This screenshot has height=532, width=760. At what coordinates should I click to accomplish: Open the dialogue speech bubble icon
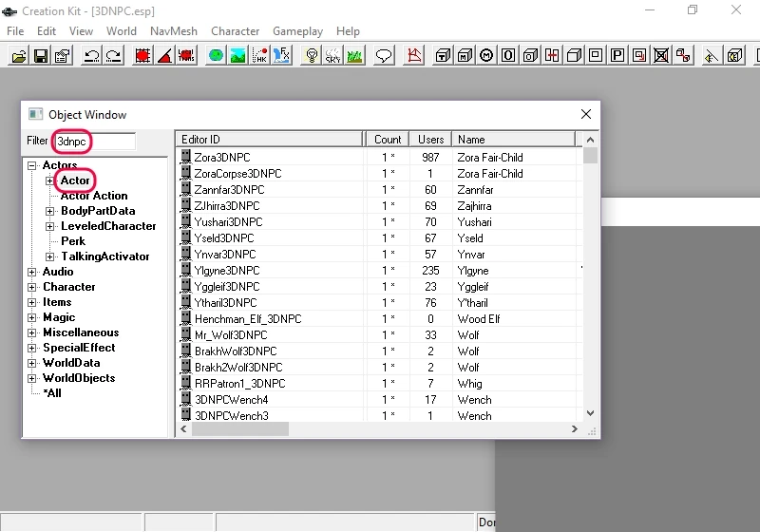[x=384, y=56]
